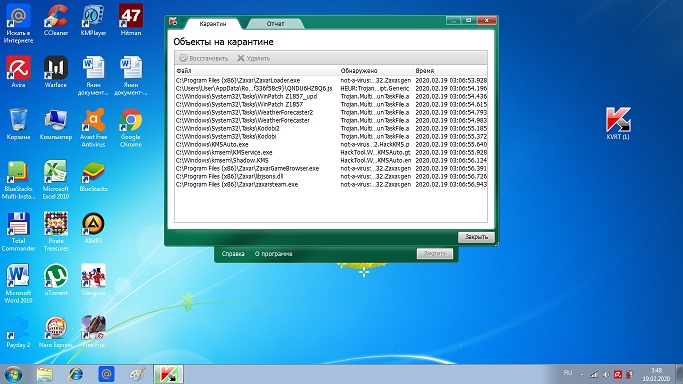Open the uTorrent desktop icon
This screenshot has height=384, width=683.
tap(56, 280)
